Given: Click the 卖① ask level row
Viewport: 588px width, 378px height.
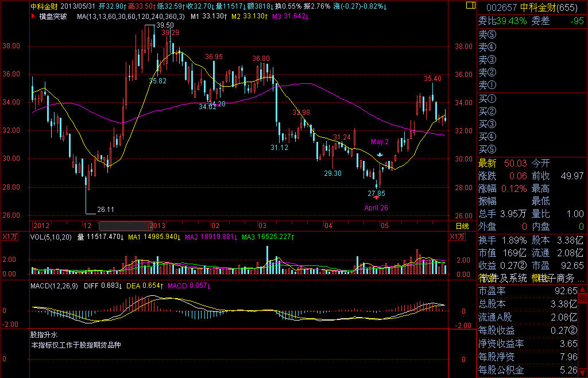Looking at the screenshot, I should (488, 85).
